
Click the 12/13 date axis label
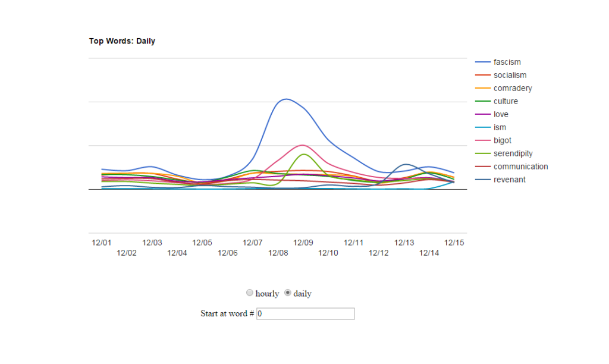pyautogui.click(x=404, y=243)
